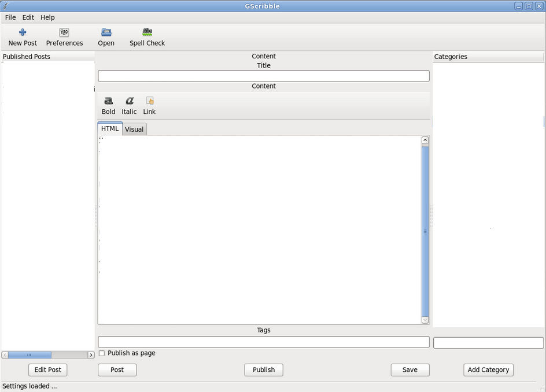The width and height of the screenshot is (546, 392).
Task: Click the Publish button
Action: click(264, 369)
